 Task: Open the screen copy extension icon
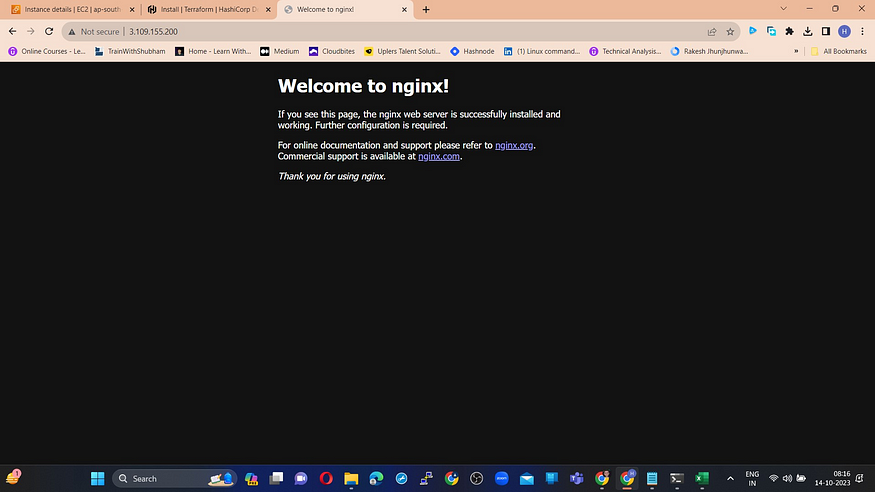click(771, 31)
